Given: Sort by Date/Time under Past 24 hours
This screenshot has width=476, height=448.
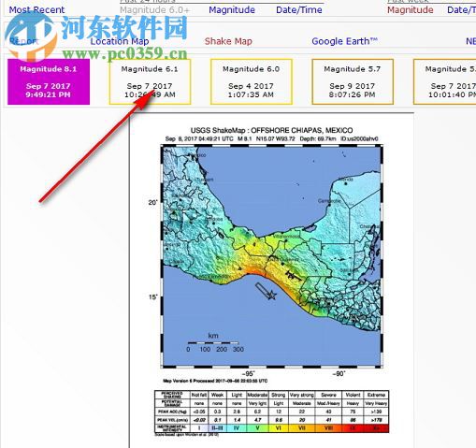Looking at the screenshot, I should 299,9.
